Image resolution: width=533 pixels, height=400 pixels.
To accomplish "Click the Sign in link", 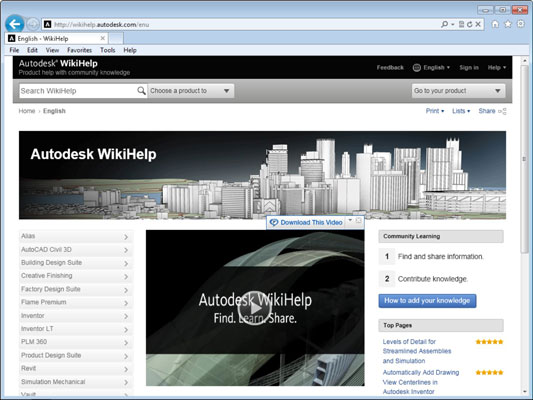I will click(x=469, y=68).
